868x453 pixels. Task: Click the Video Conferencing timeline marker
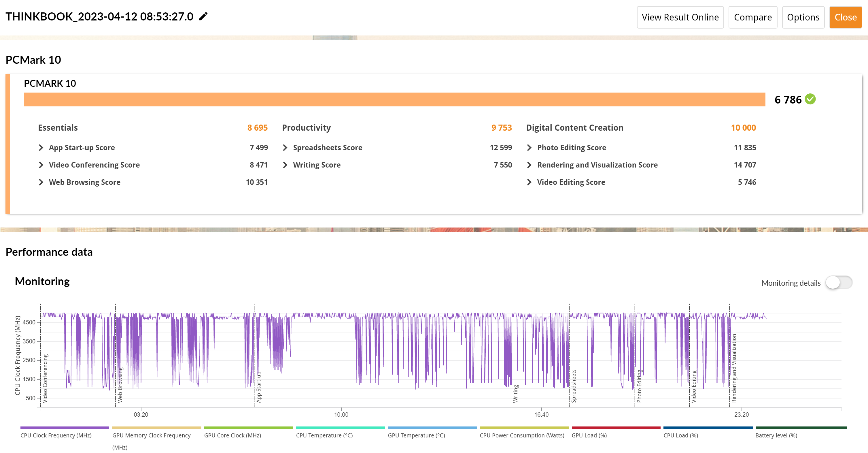click(45, 378)
